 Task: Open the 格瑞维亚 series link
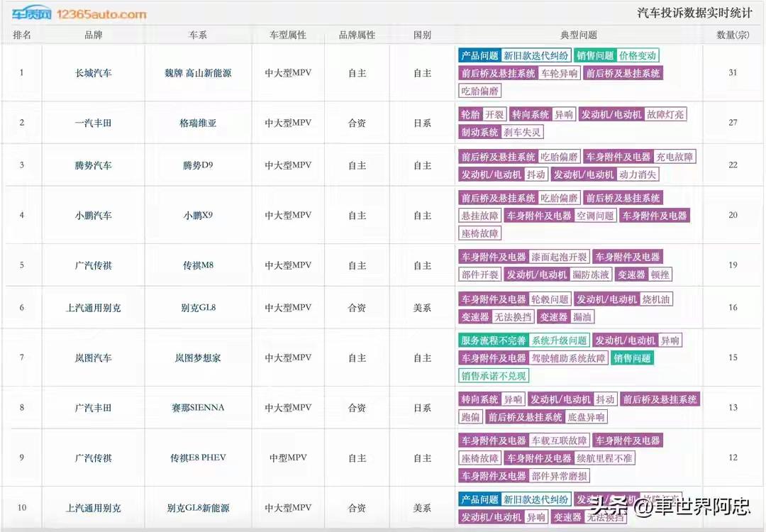(x=198, y=123)
